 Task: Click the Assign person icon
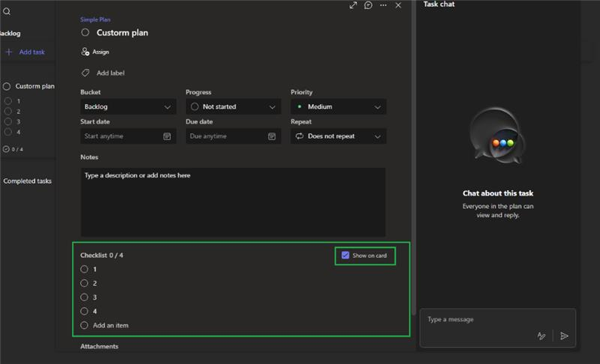click(85, 52)
